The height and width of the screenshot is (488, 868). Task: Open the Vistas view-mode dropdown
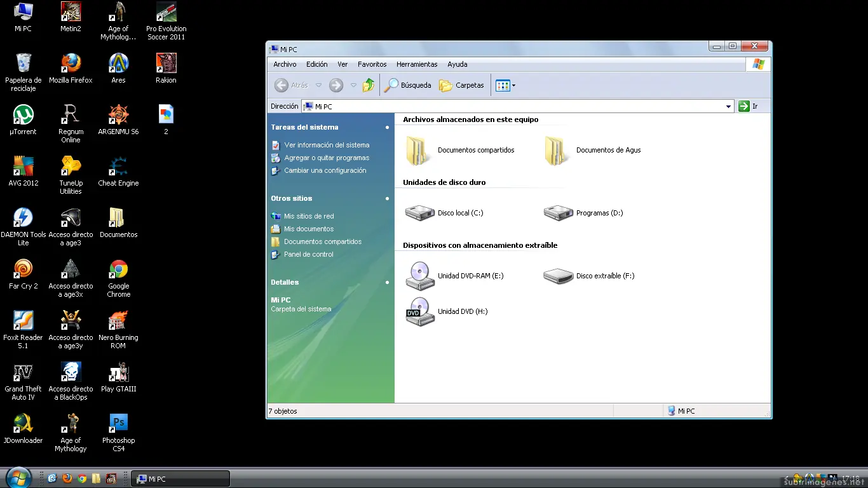[x=506, y=85]
